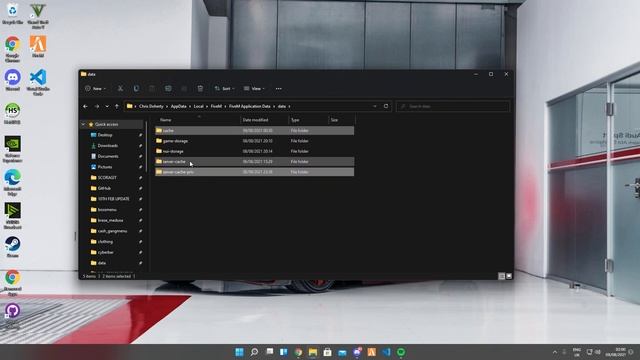Open the Recycle Bin
This screenshot has width=640, height=360.
click(x=13, y=14)
